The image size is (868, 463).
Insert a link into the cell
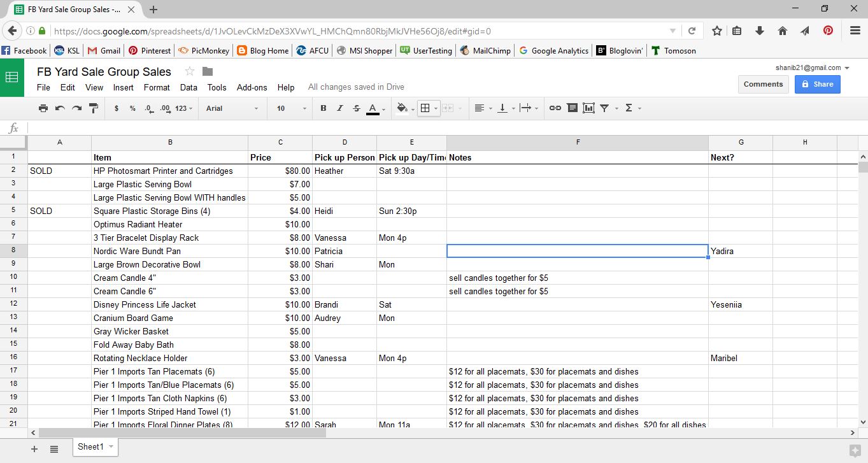(553, 108)
